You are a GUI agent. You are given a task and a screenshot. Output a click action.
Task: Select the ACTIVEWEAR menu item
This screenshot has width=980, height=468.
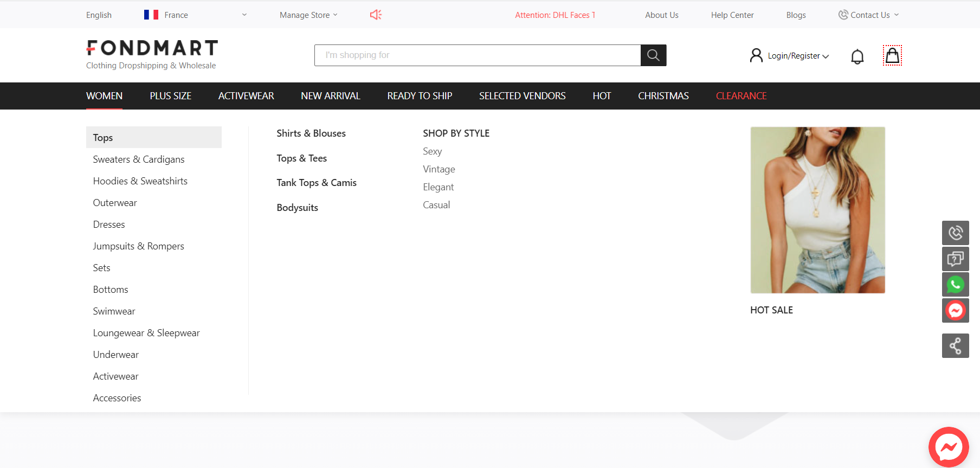246,96
